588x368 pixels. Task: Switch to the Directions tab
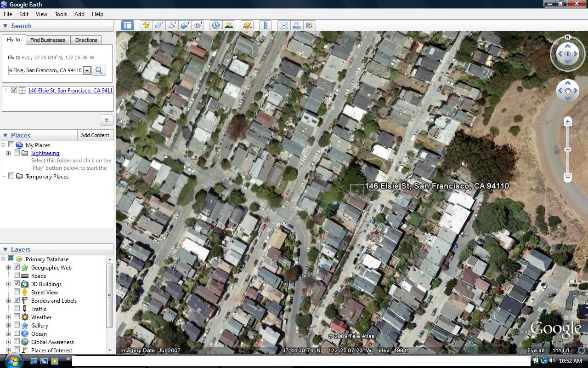[x=86, y=40]
